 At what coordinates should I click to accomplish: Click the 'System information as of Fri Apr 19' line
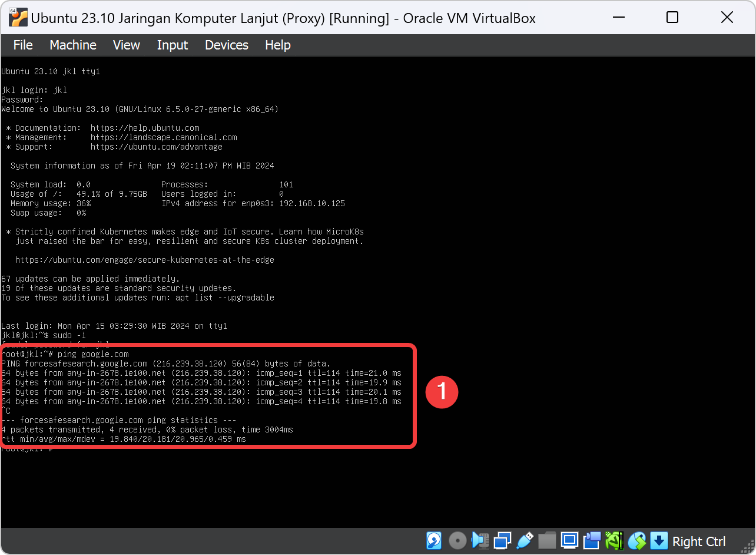pos(142,166)
